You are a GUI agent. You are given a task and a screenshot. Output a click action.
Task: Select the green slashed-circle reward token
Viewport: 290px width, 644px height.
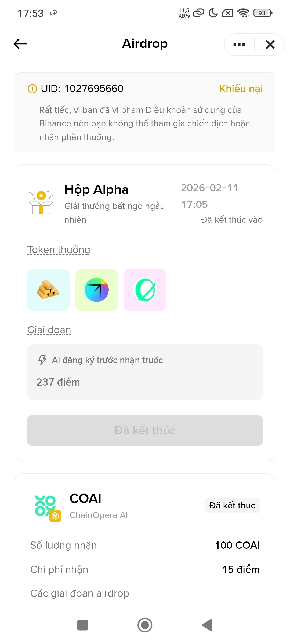145,290
